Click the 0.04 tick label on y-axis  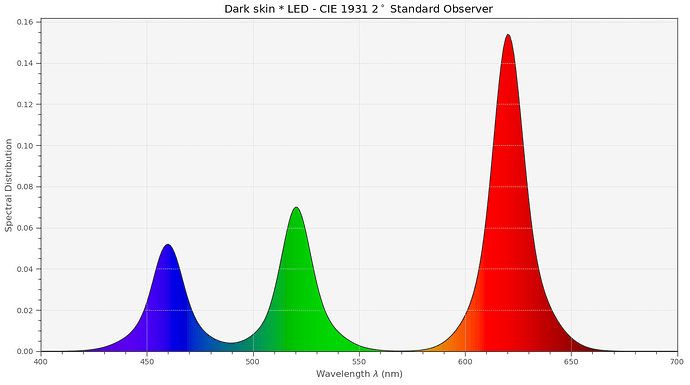click(x=25, y=269)
